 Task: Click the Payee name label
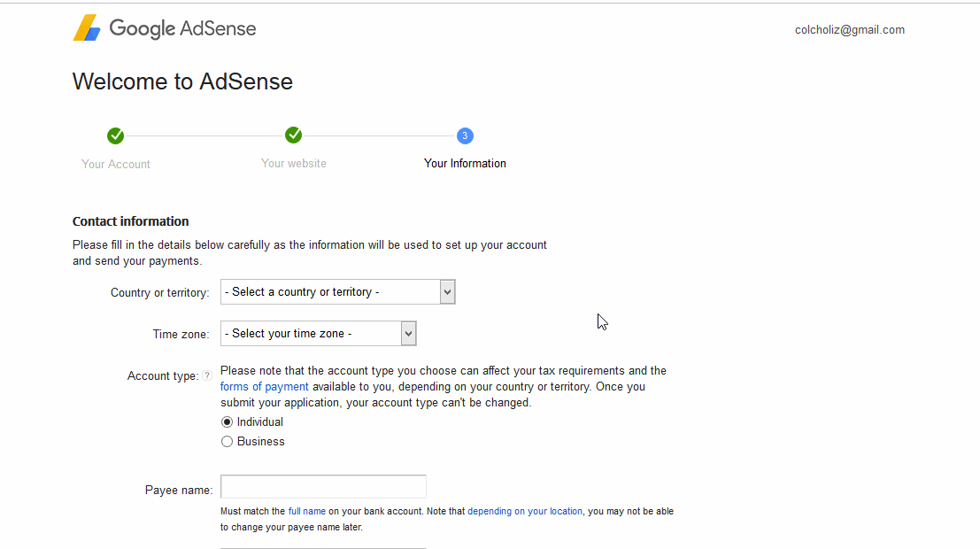pyautogui.click(x=179, y=491)
